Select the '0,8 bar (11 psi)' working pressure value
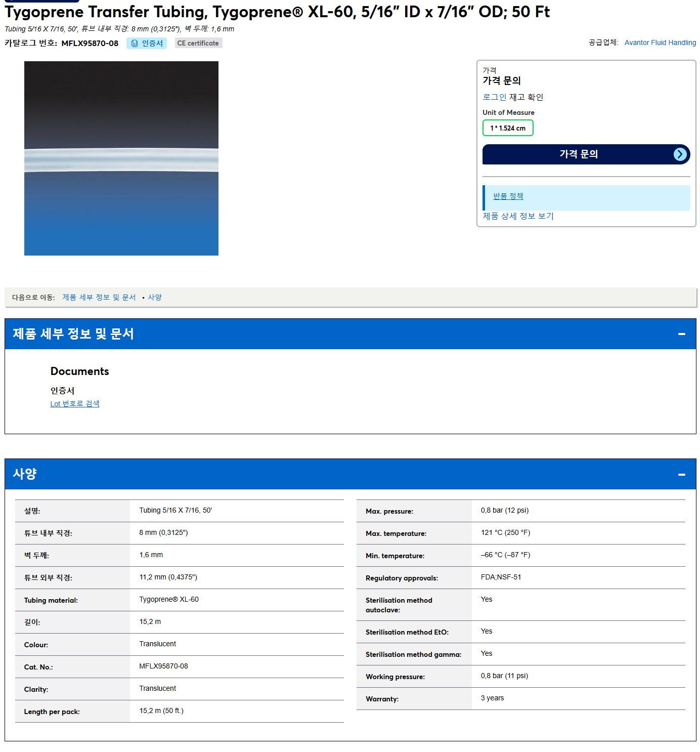The image size is (700, 752). [x=504, y=676]
